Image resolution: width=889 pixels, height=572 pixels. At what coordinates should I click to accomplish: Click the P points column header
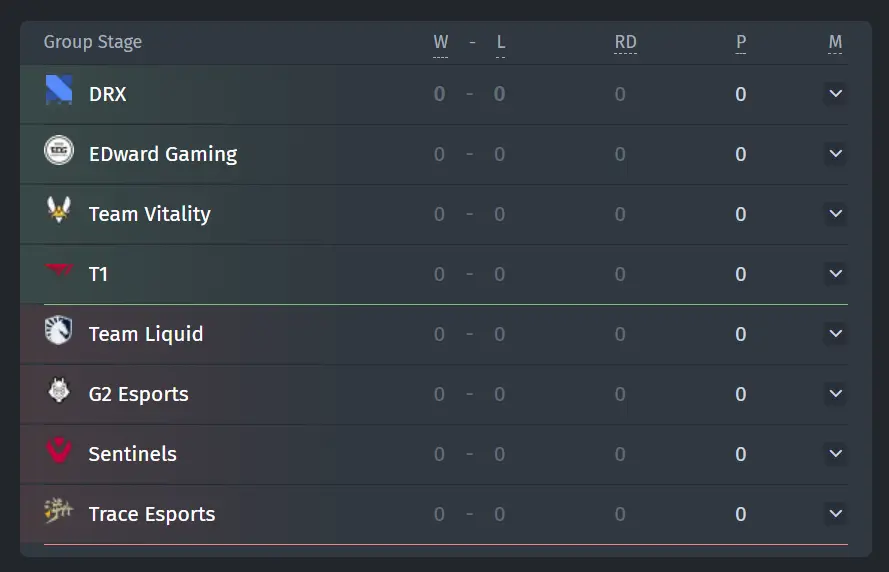[x=740, y=43]
